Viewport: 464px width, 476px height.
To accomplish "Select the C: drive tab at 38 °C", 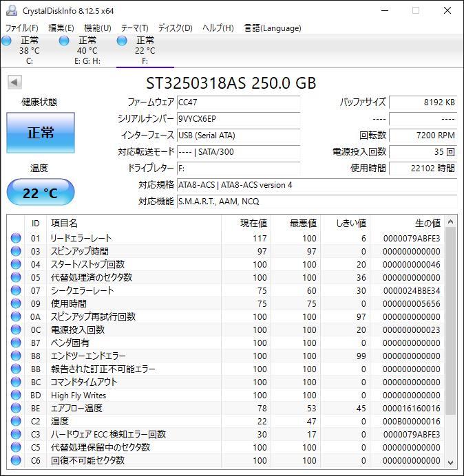I will click(x=30, y=50).
